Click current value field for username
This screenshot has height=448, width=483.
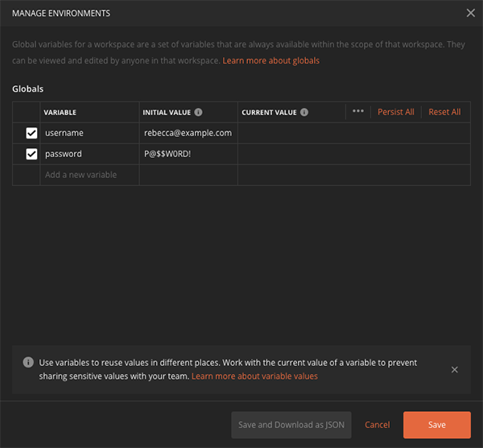[x=354, y=133]
